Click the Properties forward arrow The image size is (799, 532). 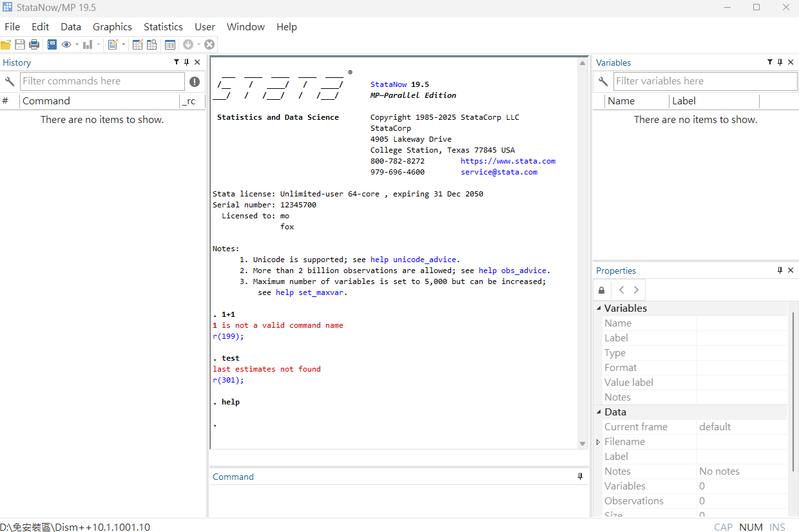(636, 290)
